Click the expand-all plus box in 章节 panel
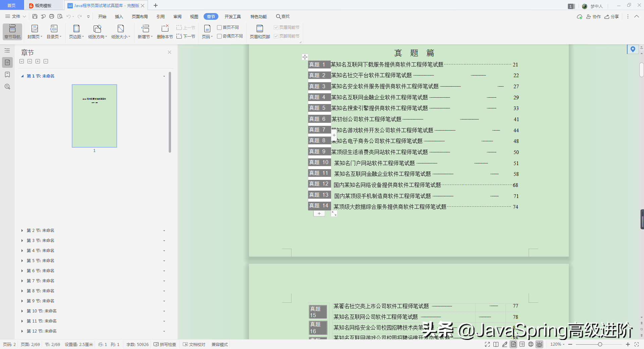The width and height of the screenshot is (644, 349). 38,61
